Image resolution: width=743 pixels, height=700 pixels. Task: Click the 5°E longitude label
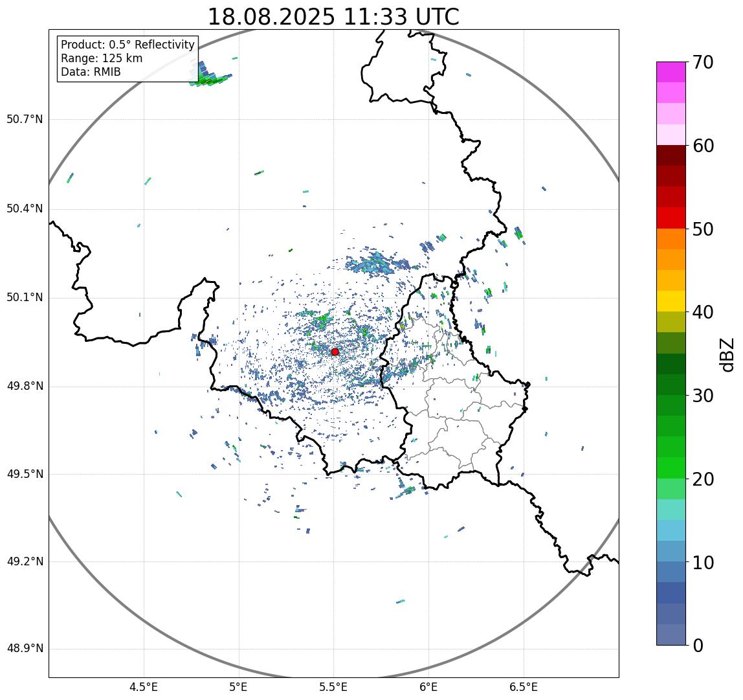(238, 687)
